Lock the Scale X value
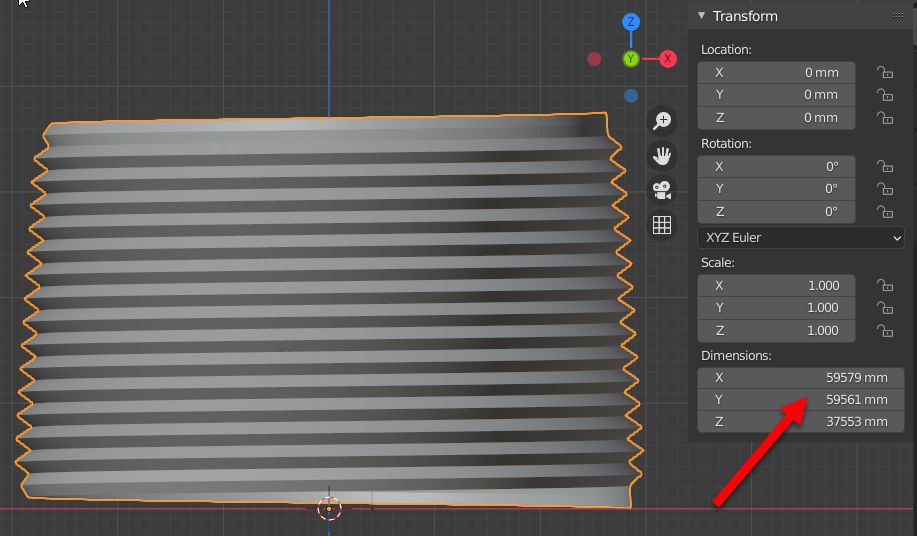This screenshot has height=536, width=917. 885,285
